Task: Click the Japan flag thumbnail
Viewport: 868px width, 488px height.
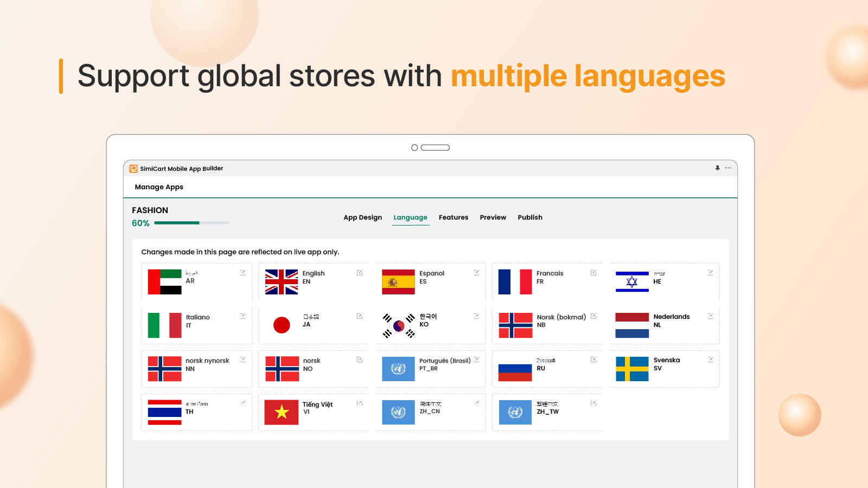Action: 282,325
